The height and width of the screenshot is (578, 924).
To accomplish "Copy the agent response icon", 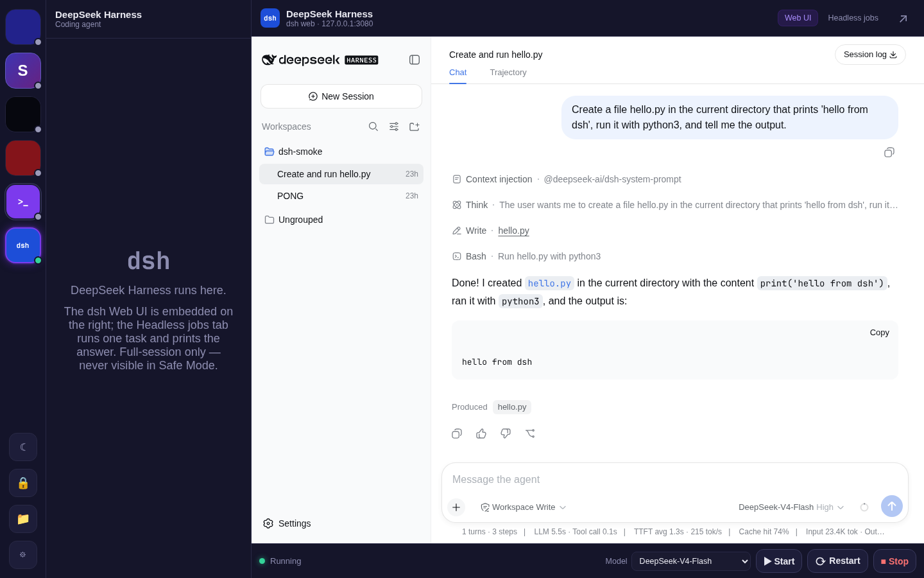I will (x=457, y=433).
